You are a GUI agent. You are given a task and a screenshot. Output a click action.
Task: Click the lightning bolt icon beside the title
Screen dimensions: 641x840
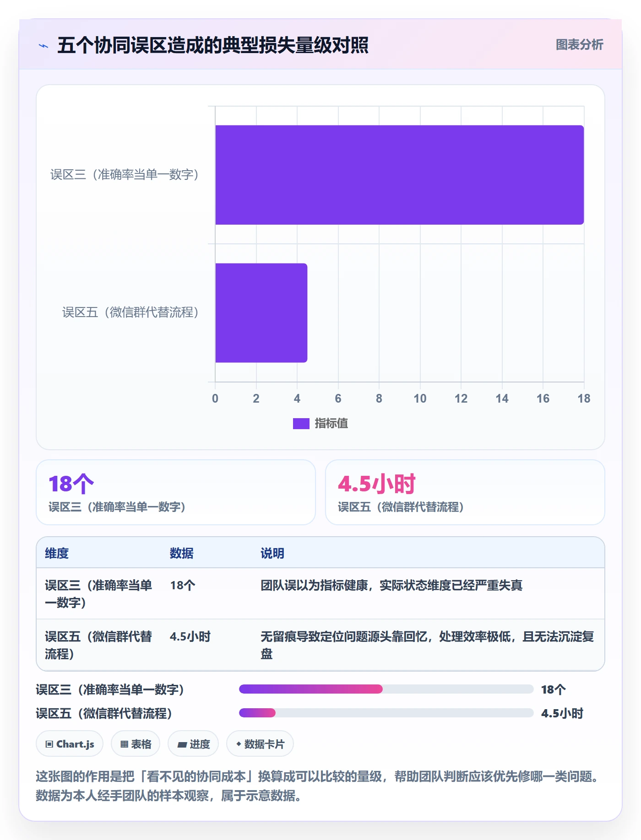pos(43,46)
